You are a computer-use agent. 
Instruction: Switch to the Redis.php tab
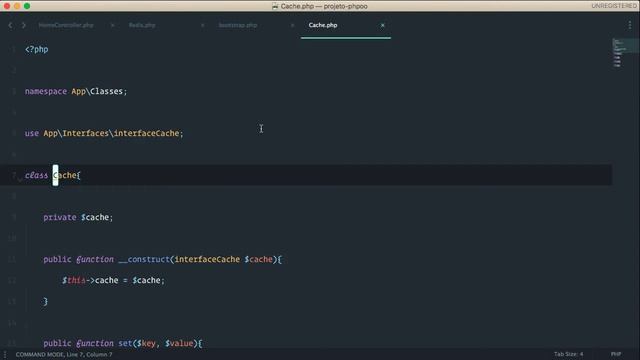(142, 25)
